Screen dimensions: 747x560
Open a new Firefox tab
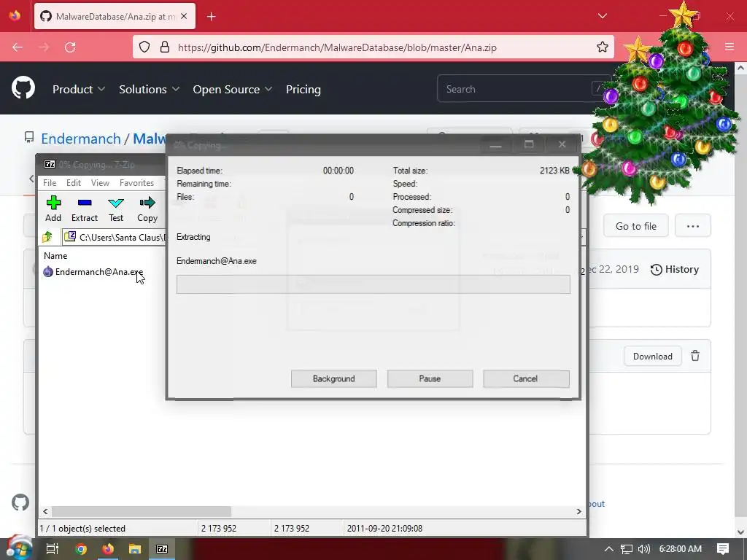coord(211,17)
